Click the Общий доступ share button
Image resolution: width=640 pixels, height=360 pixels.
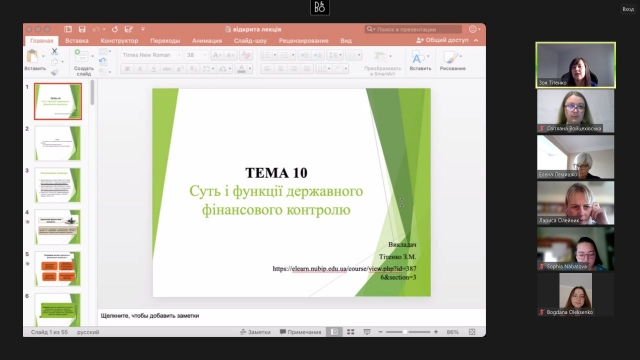pos(442,40)
